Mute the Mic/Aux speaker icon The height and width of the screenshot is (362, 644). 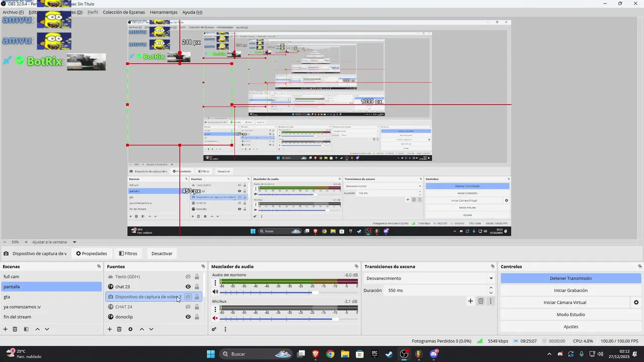[x=215, y=318]
